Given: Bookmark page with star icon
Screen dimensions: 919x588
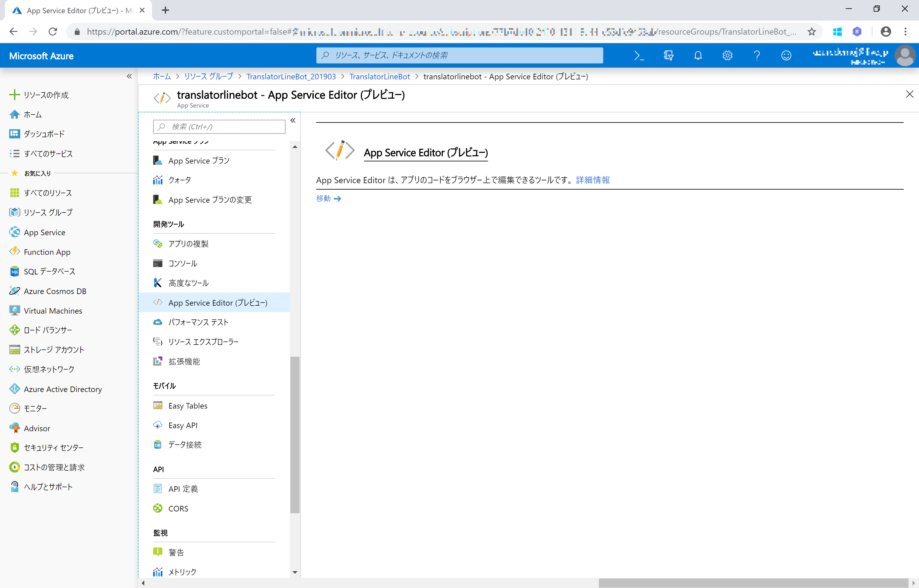Looking at the screenshot, I should [x=812, y=31].
